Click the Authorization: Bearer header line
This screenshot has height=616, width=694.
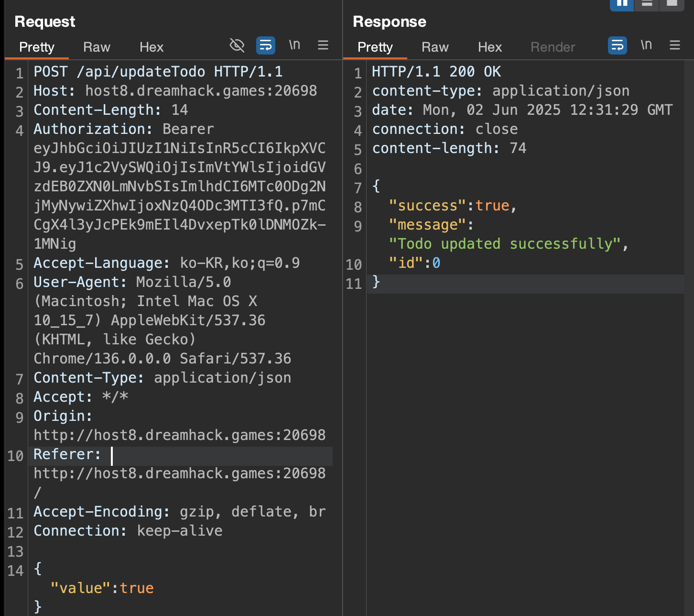coord(124,129)
